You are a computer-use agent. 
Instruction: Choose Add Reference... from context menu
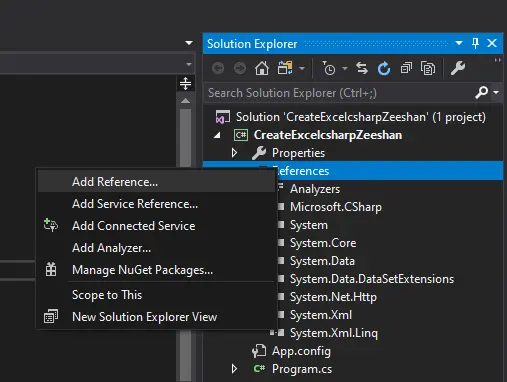click(x=156, y=182)
